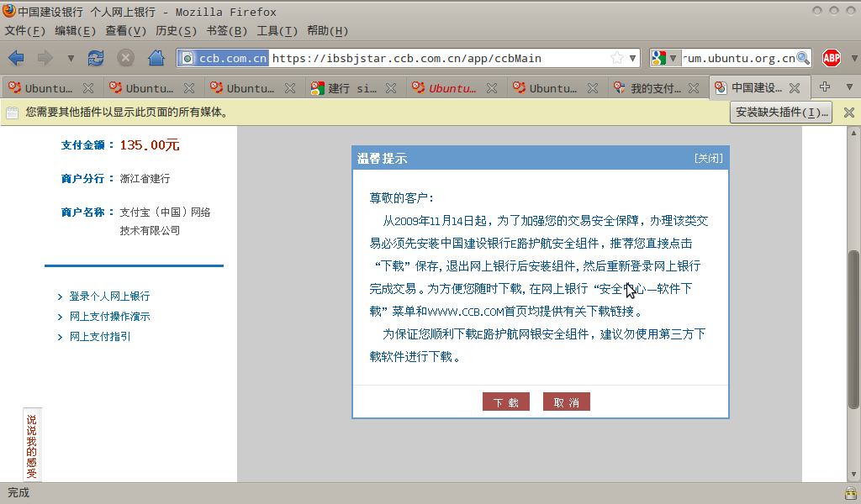The width and height of the screenshot is (861, 504).
Task: Open the 书签(B) menu
Action: point(227,31)
